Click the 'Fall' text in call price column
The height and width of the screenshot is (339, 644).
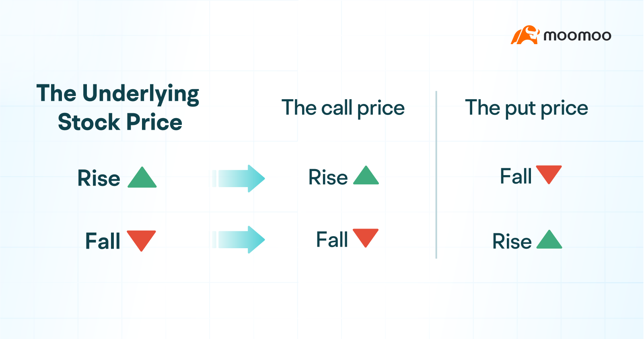[332, 239]
